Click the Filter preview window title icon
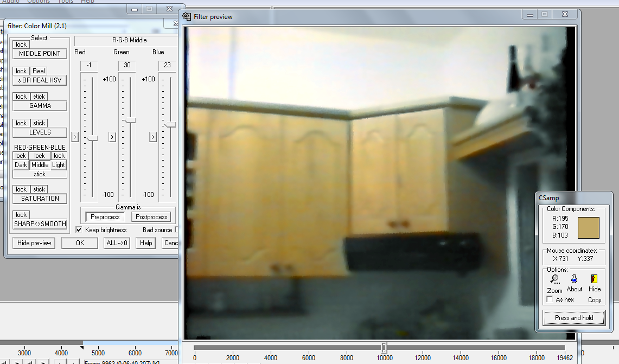This screenshot has width=619, height=364. (x=187, y=17)
